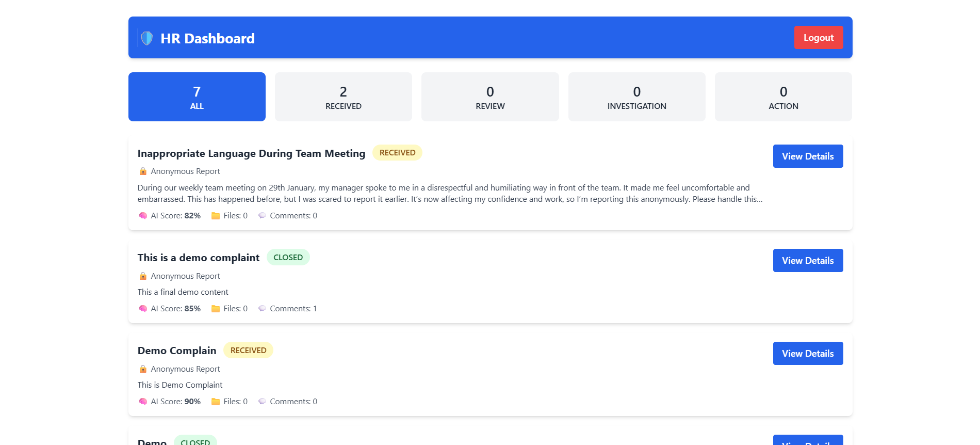This screenshot has width=980, height=445.
Task: Filter by RECEIVED complaints tab
Action: (344, 97)
